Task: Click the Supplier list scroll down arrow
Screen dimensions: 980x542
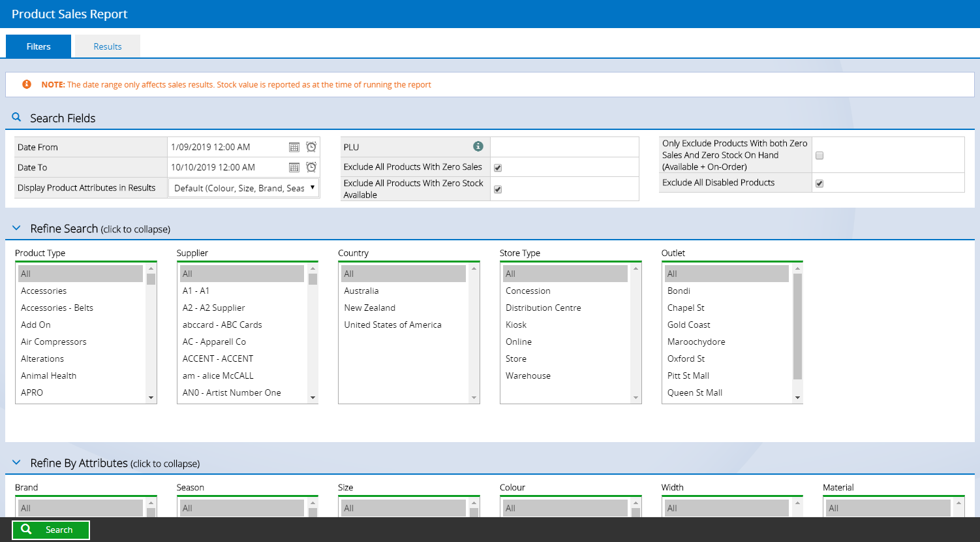Action: (x=313, y=398)
